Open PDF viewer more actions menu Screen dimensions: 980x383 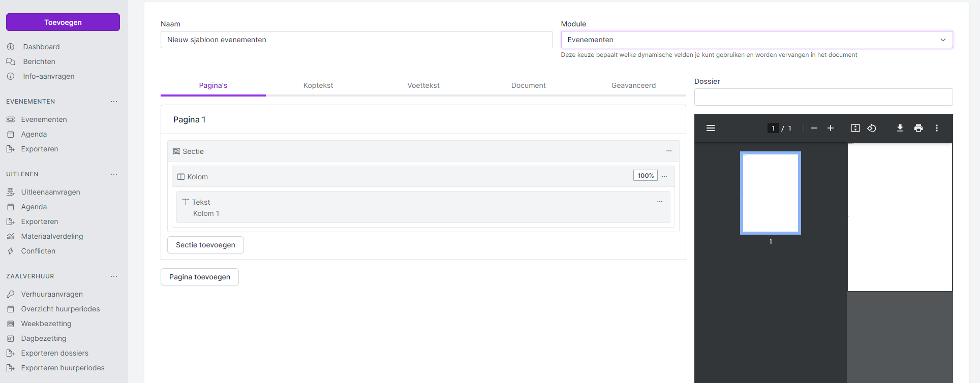[937, 128]
